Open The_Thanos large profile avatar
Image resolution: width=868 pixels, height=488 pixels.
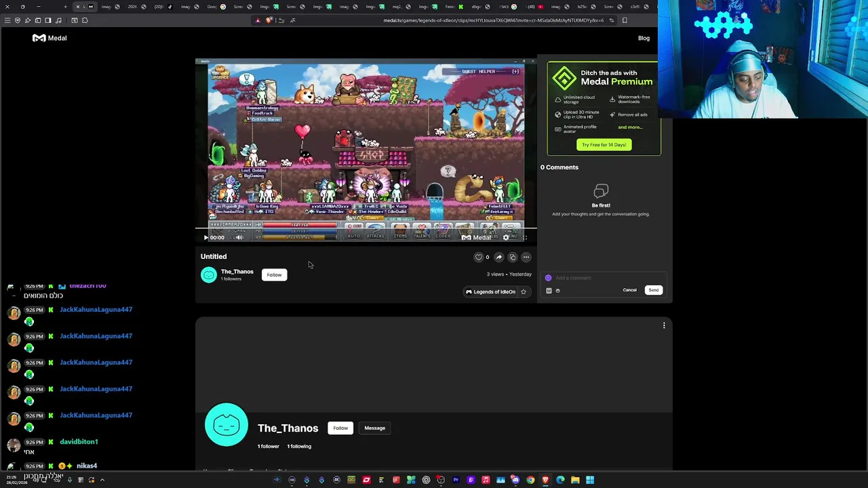[x=226, y=425]
